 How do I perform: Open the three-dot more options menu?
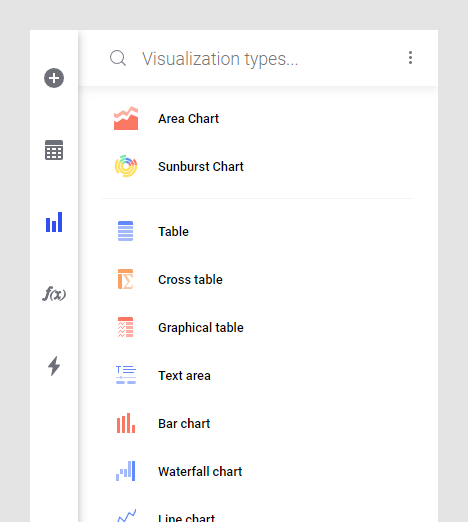click(410, 58)
